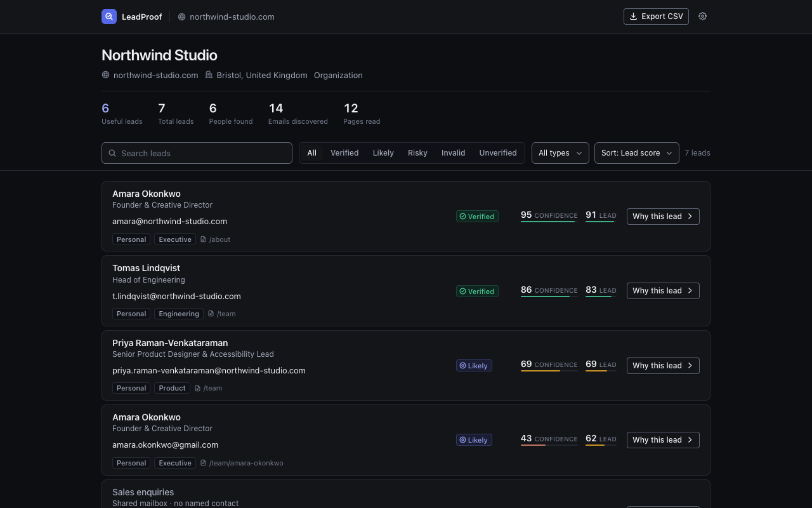Open the All types dropdown
The width and height of the screenshot is (812, 508).
pyautogui.click(x=560, y=153)
